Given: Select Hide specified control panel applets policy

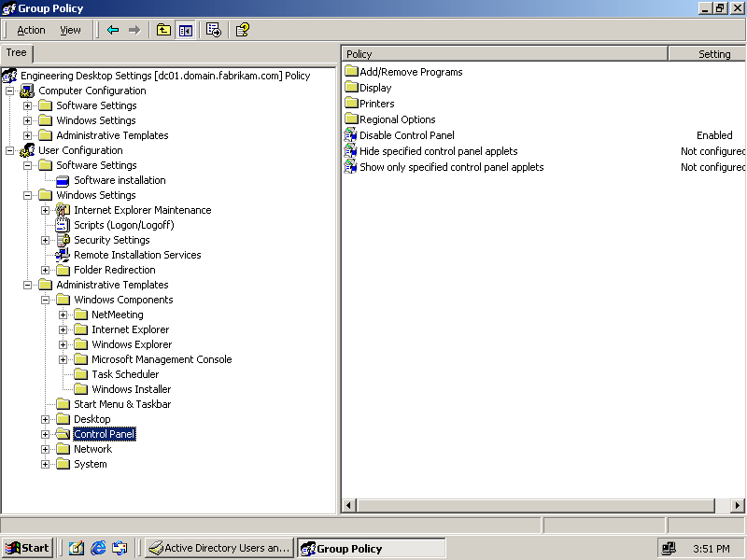Looking at the screenshot, I should coord(438,151).
